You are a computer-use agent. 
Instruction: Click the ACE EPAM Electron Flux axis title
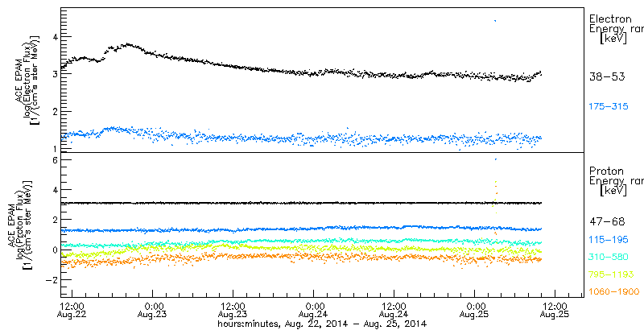tap(27, 80)
